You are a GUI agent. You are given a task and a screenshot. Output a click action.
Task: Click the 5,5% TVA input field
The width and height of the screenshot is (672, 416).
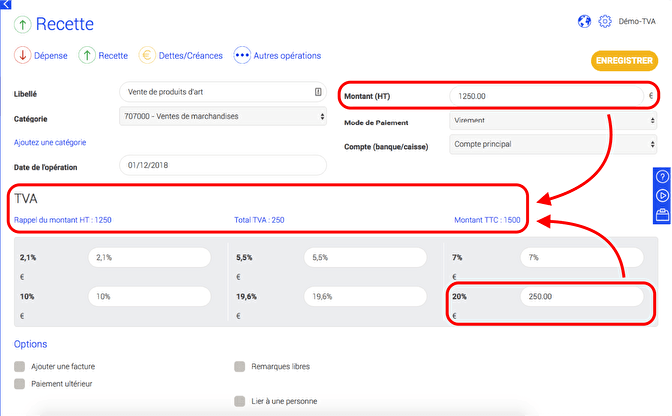pyautogui.click(x=366, y=257)
